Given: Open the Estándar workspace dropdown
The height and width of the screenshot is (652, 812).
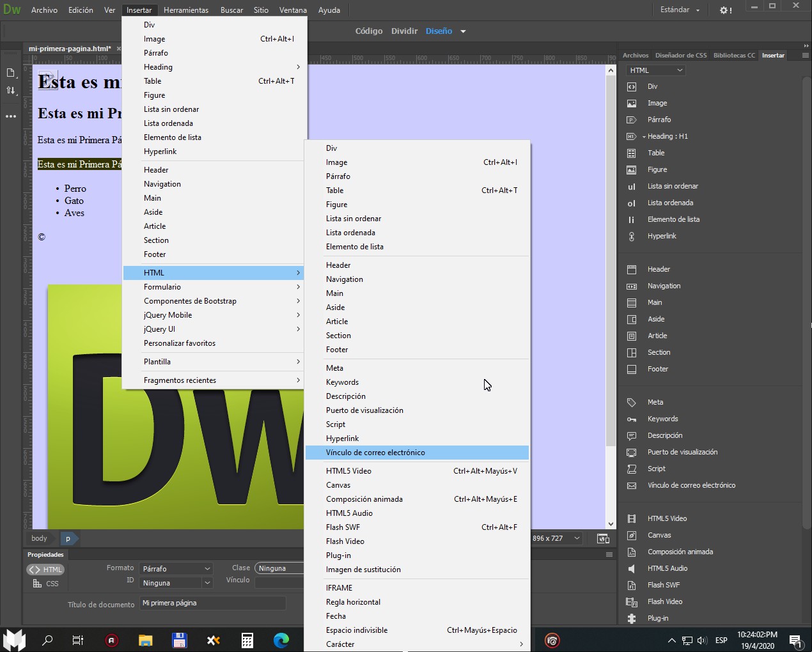Looking at the screenshot, I should point(680,10).
